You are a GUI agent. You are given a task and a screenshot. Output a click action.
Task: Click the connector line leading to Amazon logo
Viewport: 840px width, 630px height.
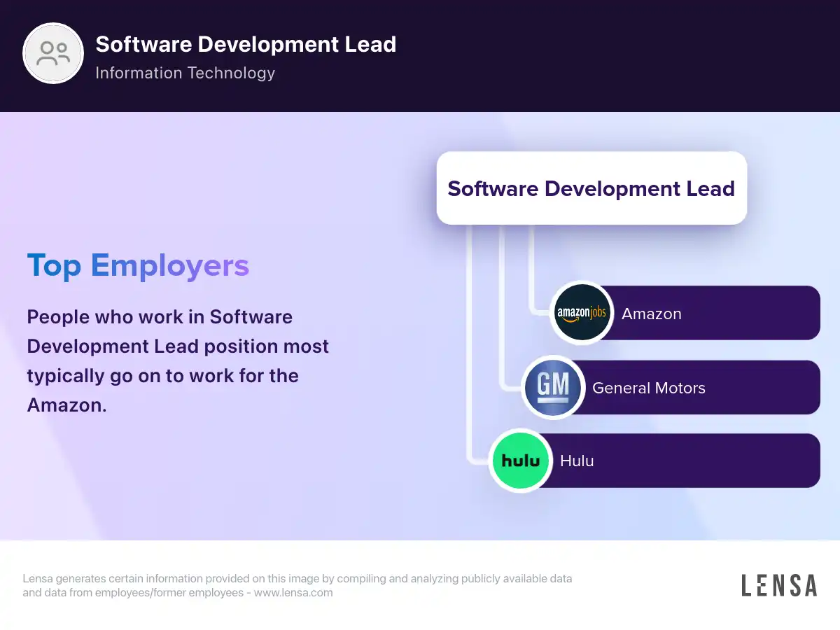tap(532, 273)
